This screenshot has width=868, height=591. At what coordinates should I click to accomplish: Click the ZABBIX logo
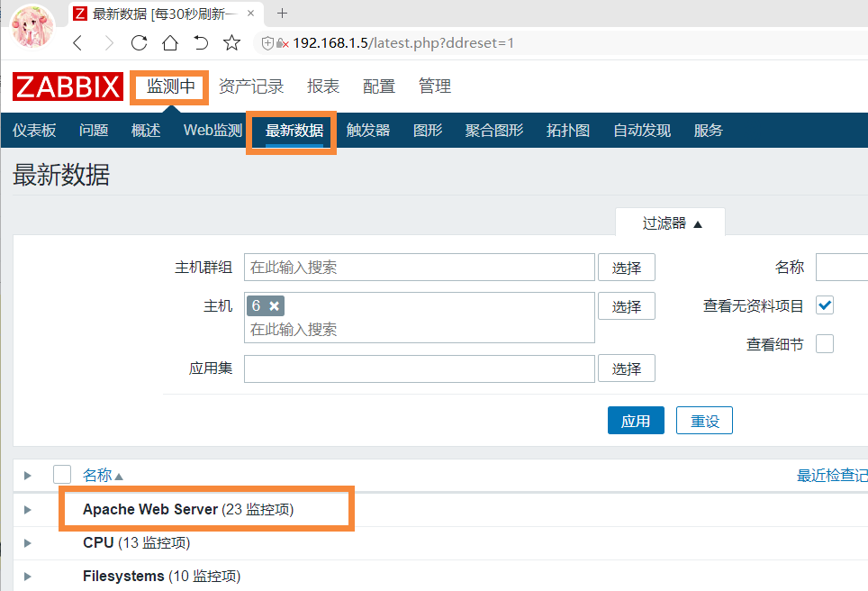[68, 86]
